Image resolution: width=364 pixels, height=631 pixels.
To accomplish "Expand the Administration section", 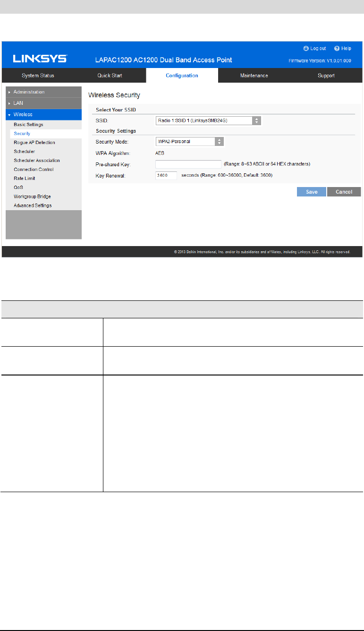I will 43,92.
